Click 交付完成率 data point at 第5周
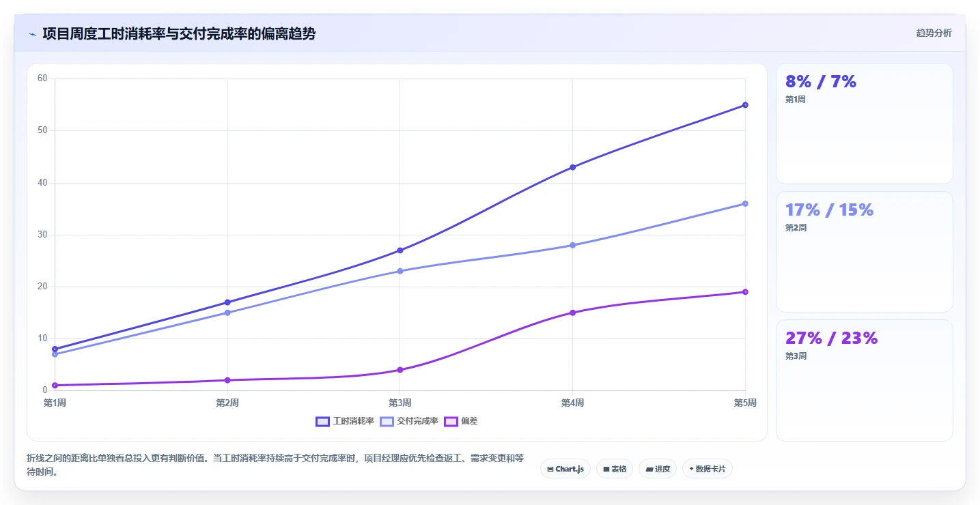This screenshot has height=505, width=980. coord(745,203)
